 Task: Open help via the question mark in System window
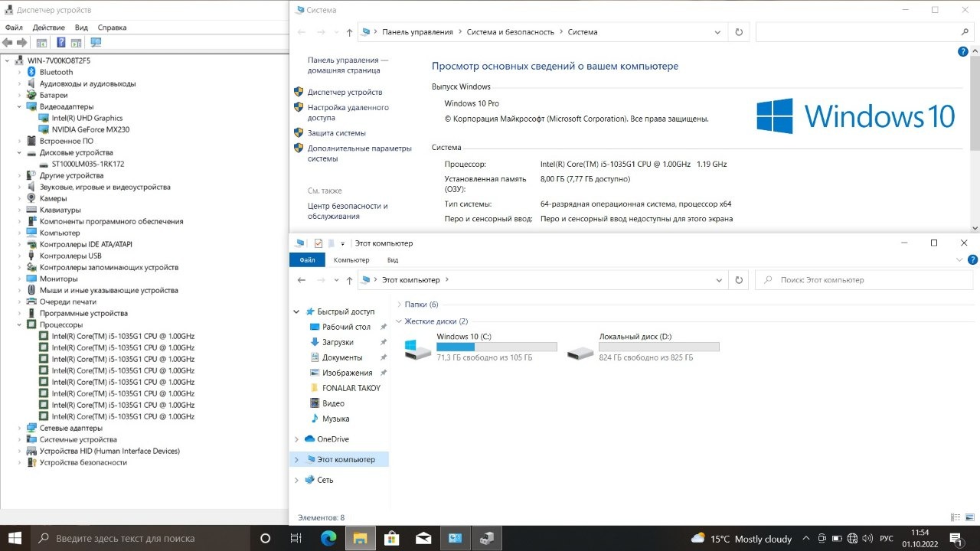tap(963, 51)
